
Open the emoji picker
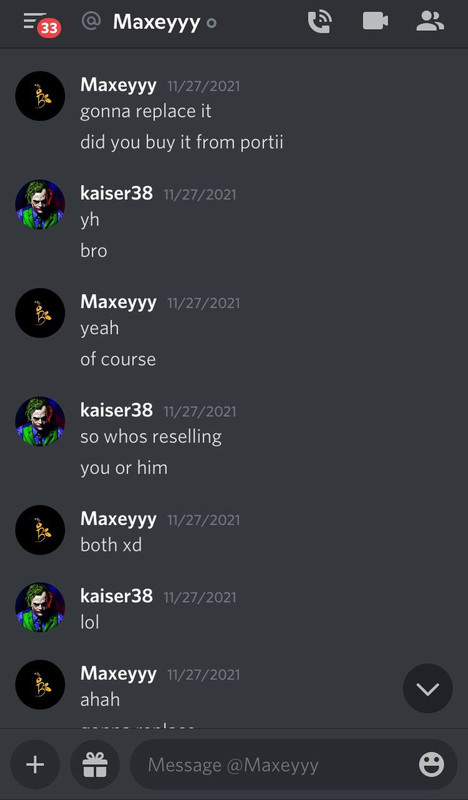click(x=431, y=764)
